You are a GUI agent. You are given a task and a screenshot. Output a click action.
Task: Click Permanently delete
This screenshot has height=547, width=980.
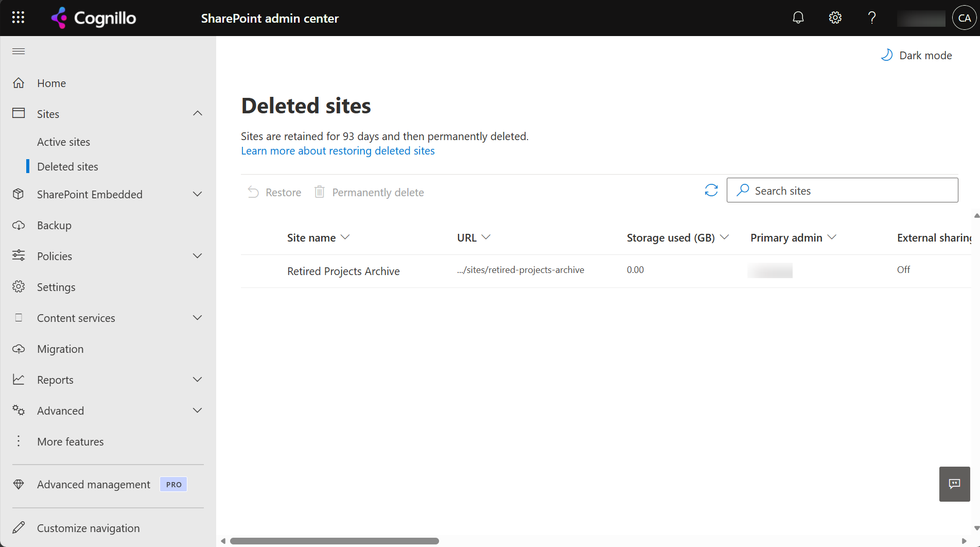pyautogui.click(x=369, y=192)
